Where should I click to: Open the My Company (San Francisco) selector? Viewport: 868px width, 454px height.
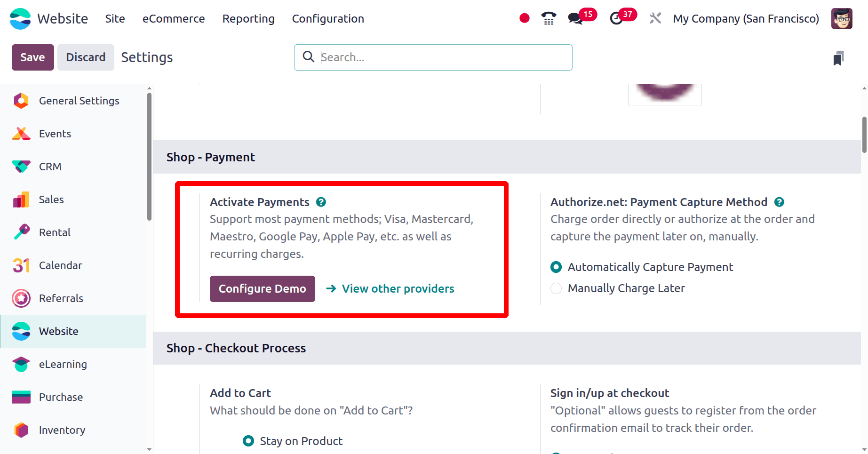[x=746, y=18]
